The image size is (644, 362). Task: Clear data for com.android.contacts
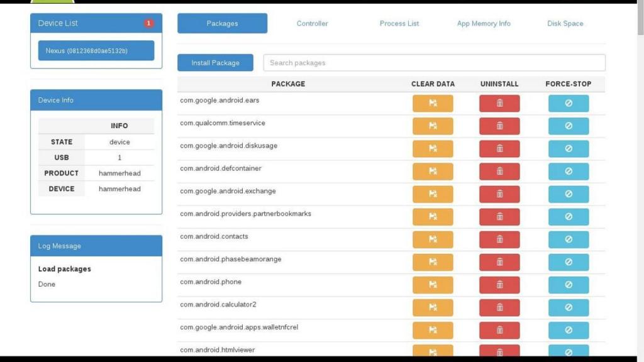point(433,239)
